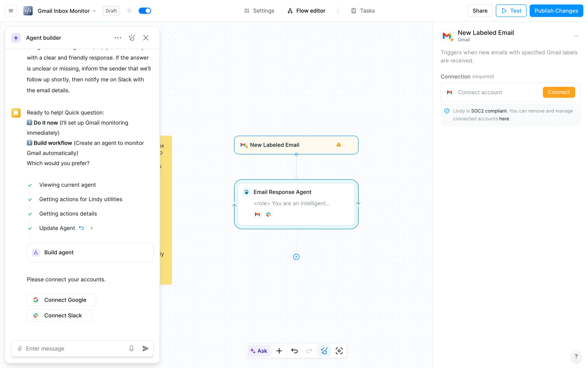Click the orange Connect button

(559, 92)
